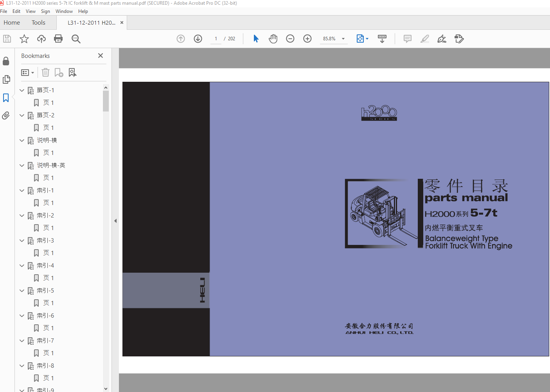Viewport: 550px width, 392px height.
Task: Click the Zoom in plus icon
Action: (307, 39)
